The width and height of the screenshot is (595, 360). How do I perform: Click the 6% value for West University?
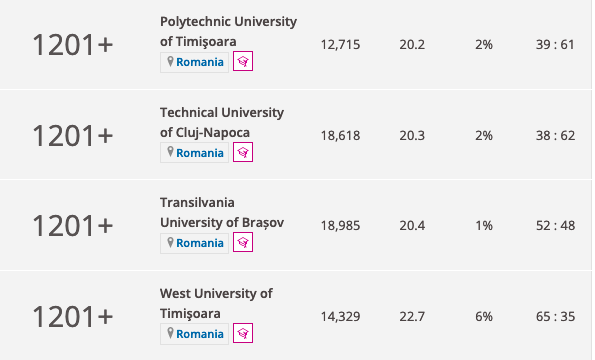[x=484, y=316]
